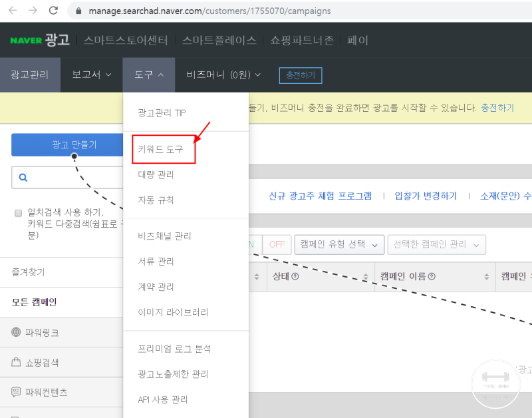The width and height of the screenshot is (532, 418).
Task: Select 계약 관리 from the menu
Action: click(156, 287)
